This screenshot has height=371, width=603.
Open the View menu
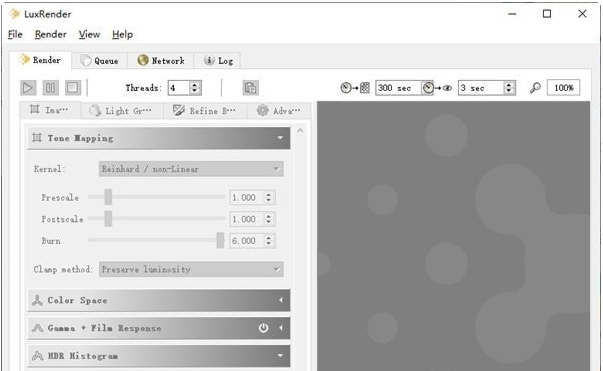89,34
